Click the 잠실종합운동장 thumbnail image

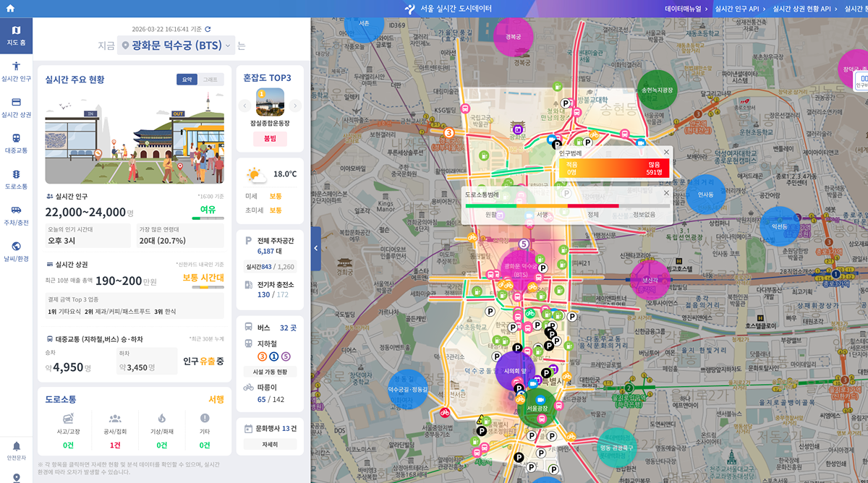[x=270, y=102]
